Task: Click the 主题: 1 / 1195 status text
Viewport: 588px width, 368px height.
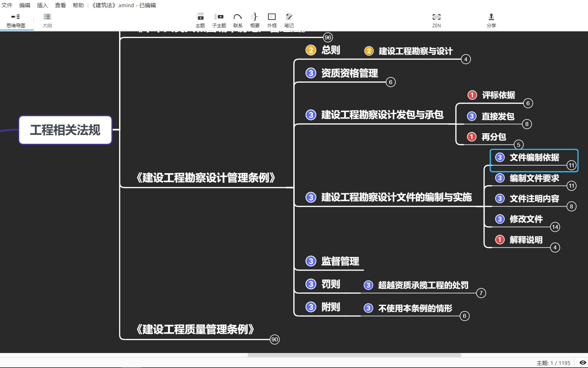Action: point(553,363)
